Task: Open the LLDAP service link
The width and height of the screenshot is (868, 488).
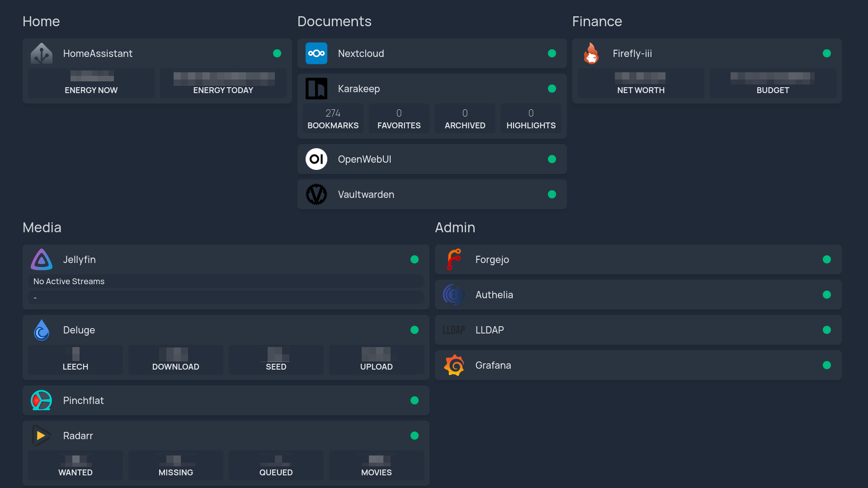Action: [490, 330]
